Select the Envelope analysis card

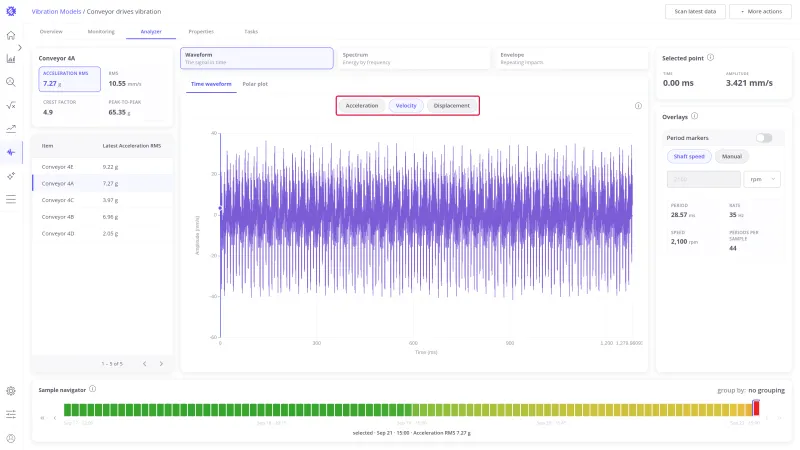(x=571, y=58)
